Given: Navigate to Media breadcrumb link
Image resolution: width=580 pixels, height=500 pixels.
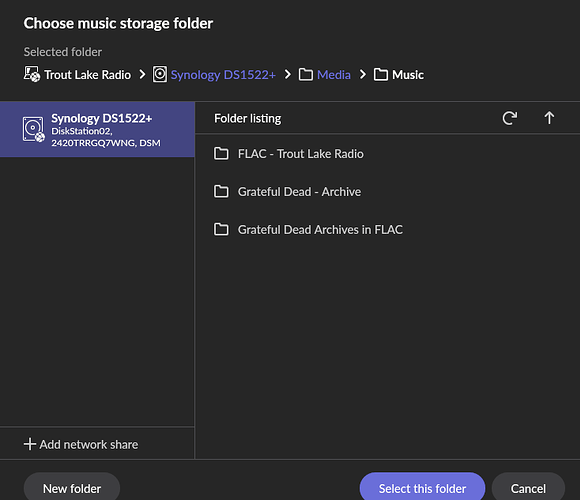Looking at the screenshot, I should tap(334, 75).
